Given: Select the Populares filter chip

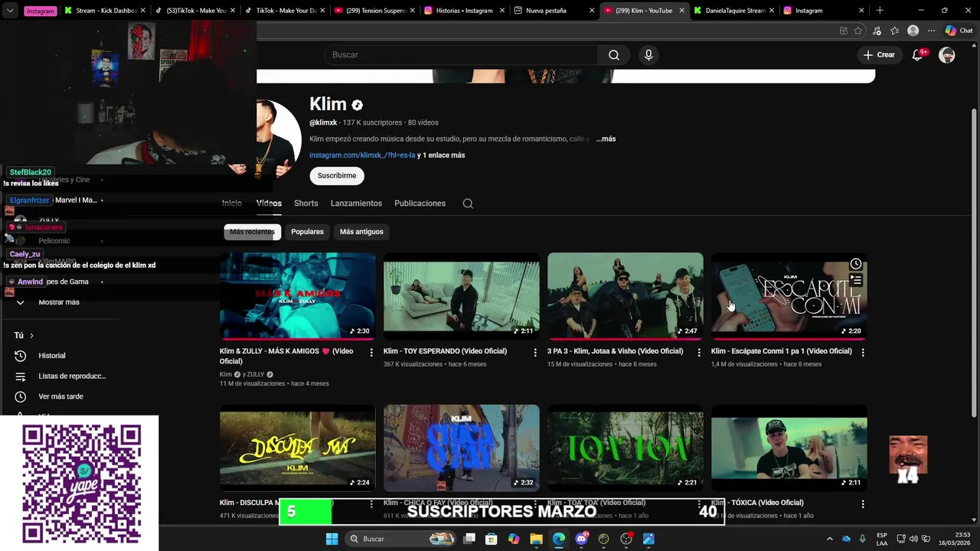Looking at the screenshot, I should 307,232.
